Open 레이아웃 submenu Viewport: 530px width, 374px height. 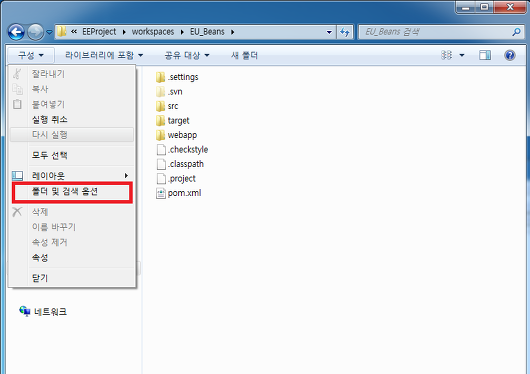72,176
